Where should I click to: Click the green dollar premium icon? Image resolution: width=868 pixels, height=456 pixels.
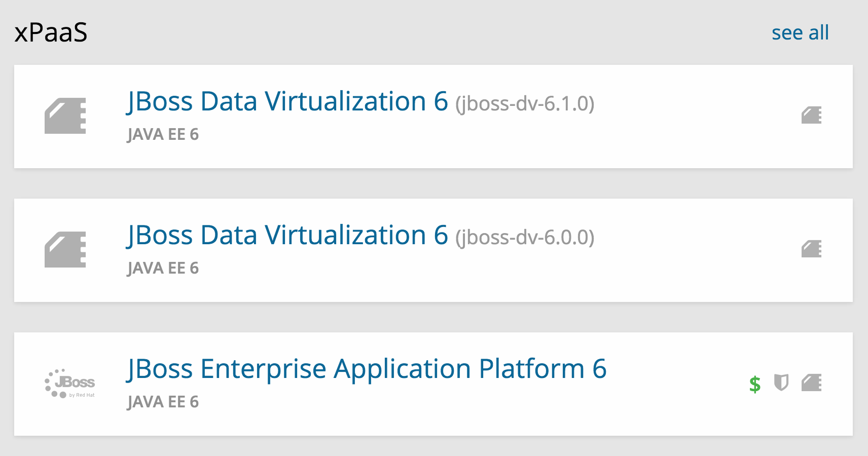[754, 384]
